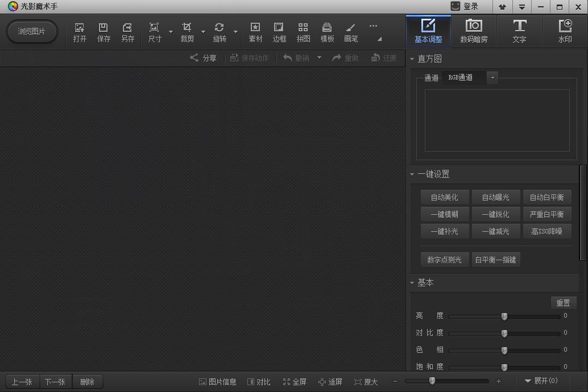Open the RGB通道 channel dropdown
Viewport: 588px width, 392px height.
[x=492, y=78]
